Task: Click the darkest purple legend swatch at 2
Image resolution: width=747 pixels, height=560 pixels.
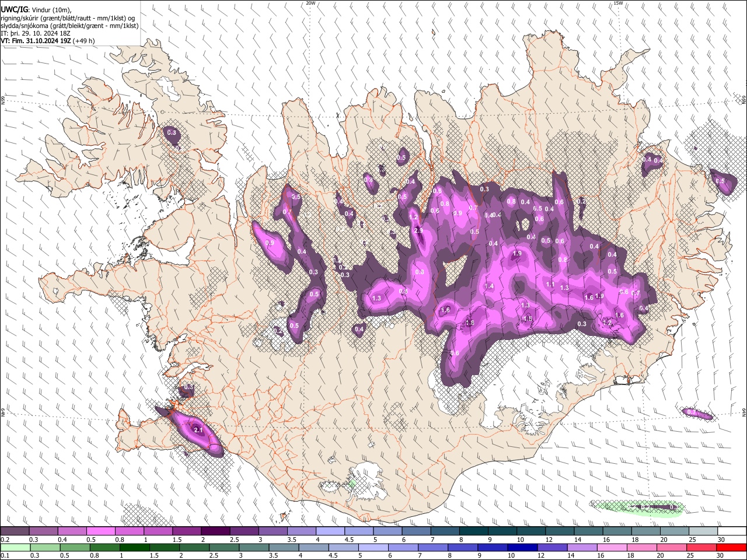Action: tap(215, 531)
